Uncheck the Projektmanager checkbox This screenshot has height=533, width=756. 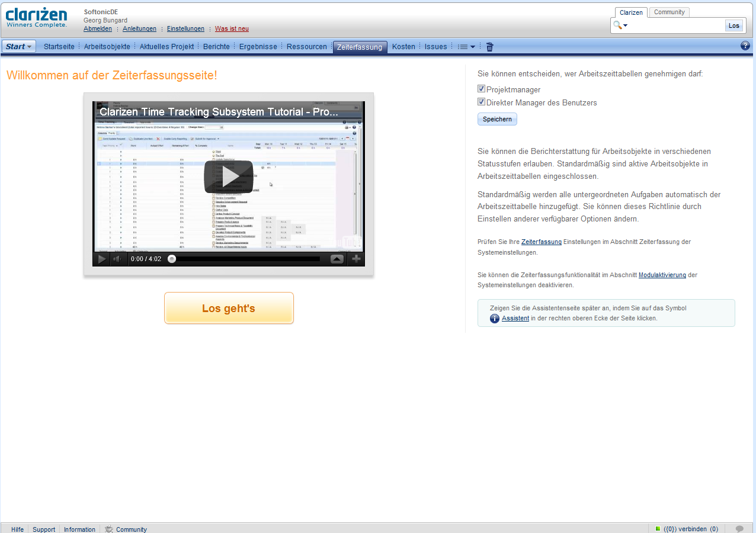click(x=481, y=89)
